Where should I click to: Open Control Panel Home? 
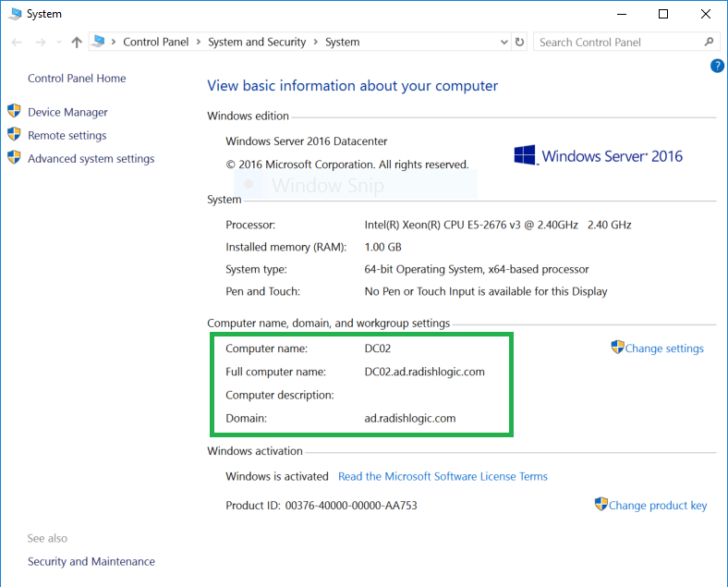(x=77, y=78)
